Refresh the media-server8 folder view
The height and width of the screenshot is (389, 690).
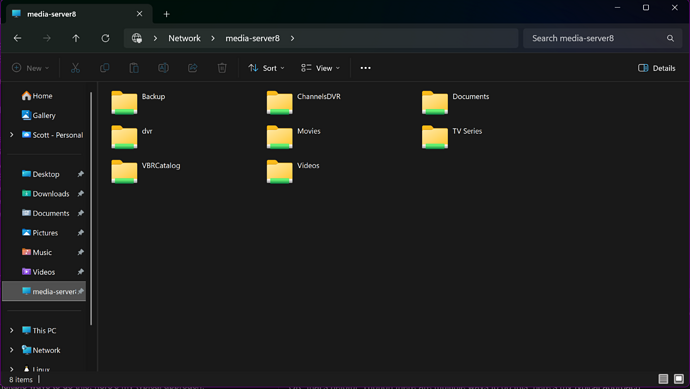[x=105, y=38]
